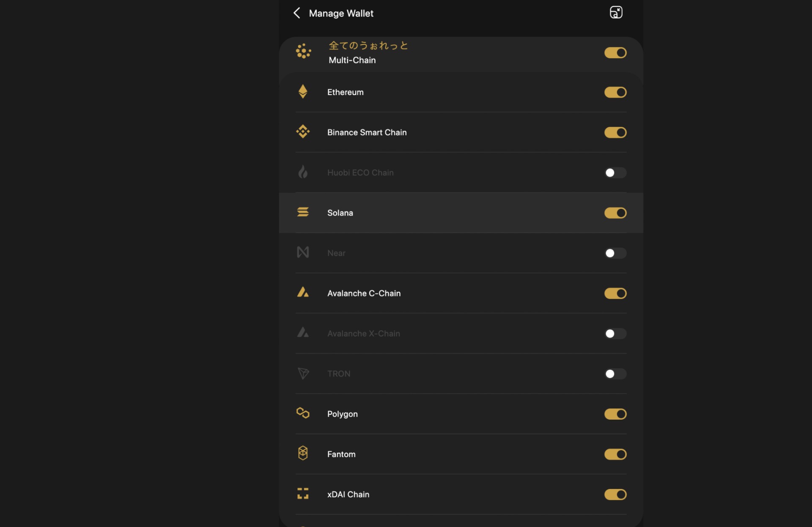Disable the Ethereum toggle

tap(615, 92)
